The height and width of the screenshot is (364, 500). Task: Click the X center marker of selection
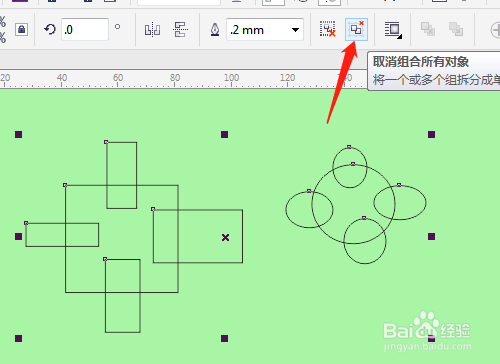coord(226,237)
